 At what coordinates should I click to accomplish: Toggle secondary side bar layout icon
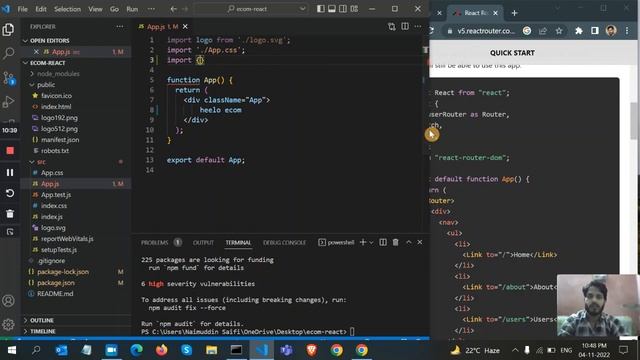[x=343, y=9]
